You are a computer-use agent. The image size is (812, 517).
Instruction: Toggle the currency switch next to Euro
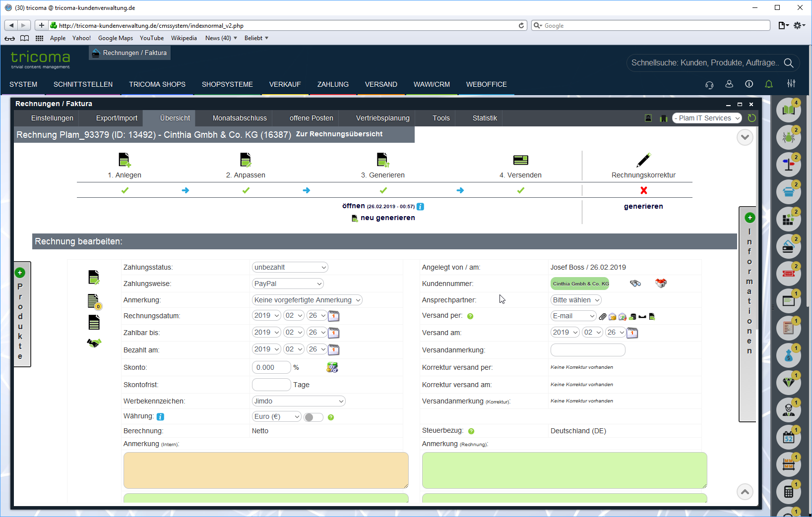tap(313, 417)
